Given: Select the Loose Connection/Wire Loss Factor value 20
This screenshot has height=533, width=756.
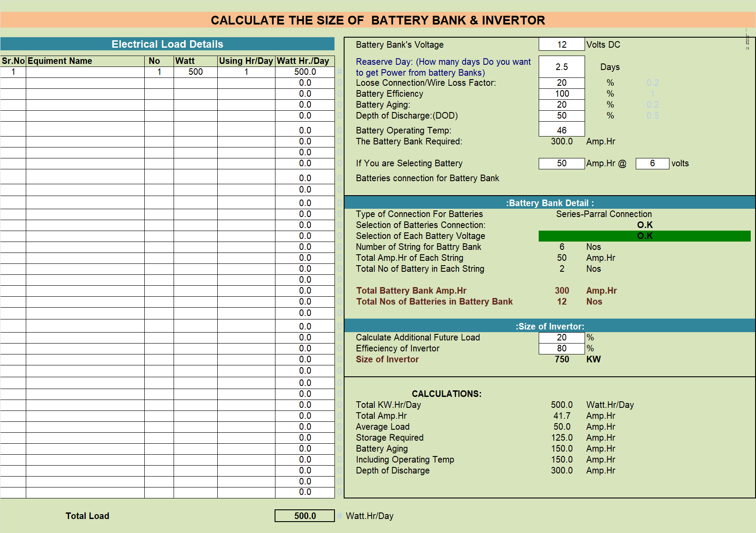Looking at the screenshot, I should tap(561, 83).
